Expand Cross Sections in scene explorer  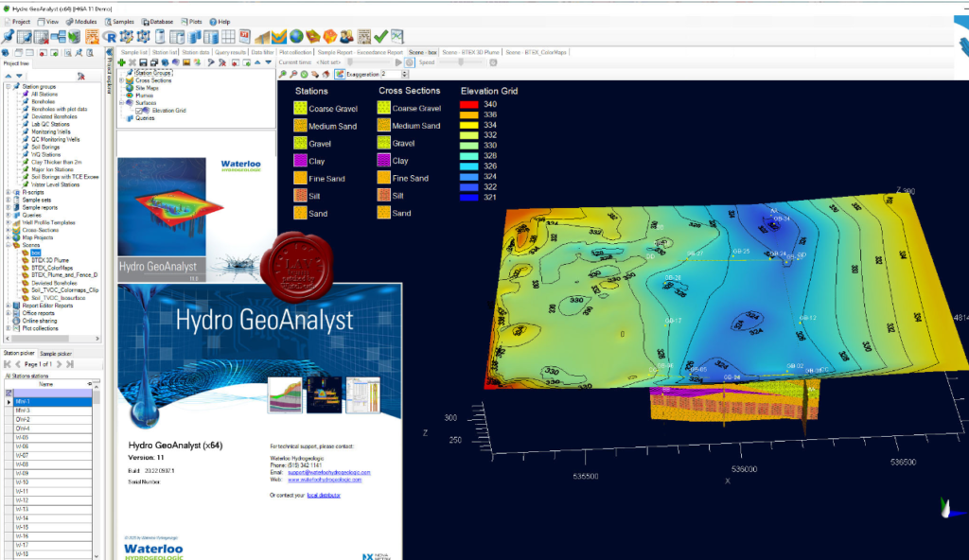point(122,80)
